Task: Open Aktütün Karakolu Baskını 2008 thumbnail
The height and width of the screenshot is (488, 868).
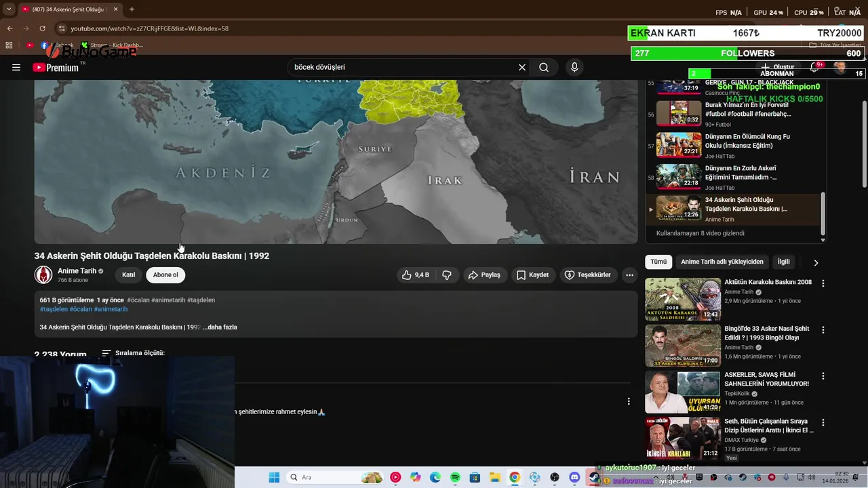Action: pyautogui.click(x=683, y=299)
